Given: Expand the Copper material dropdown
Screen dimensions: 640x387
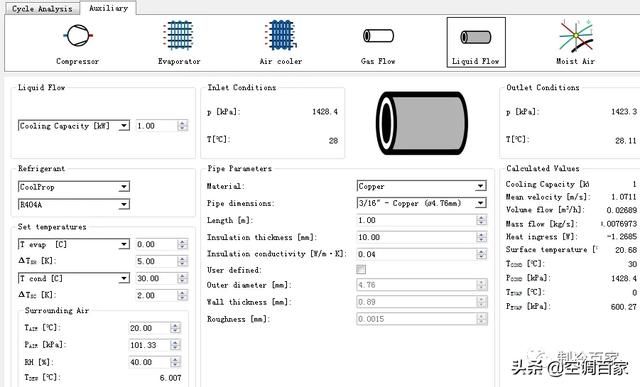Looking at the screenshot, I should [422, 186].
